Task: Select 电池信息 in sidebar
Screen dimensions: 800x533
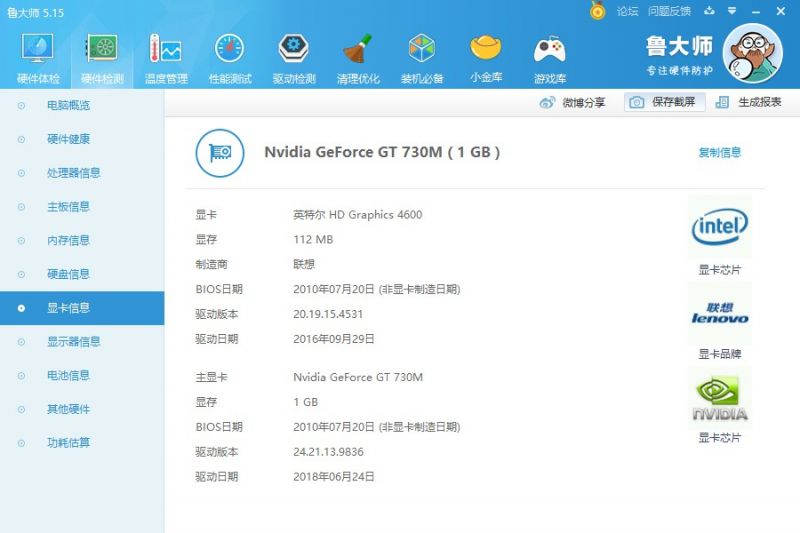Action: (82, 375)
